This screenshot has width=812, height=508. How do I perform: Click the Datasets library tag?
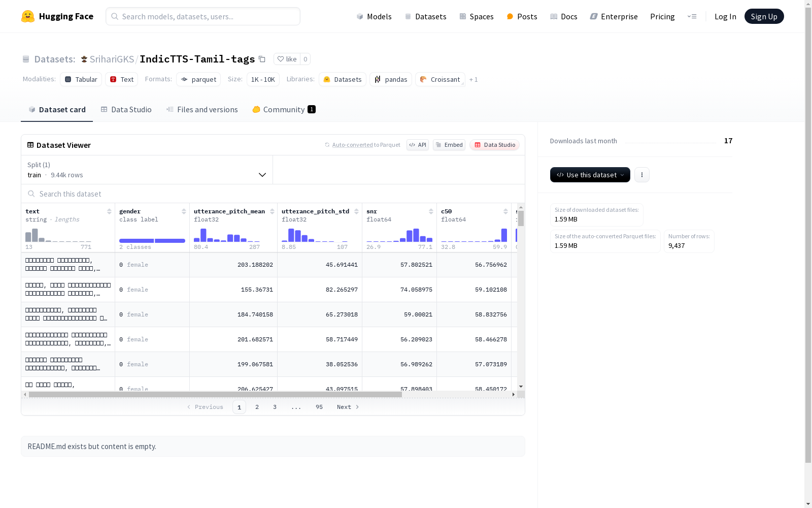(343, 79)
